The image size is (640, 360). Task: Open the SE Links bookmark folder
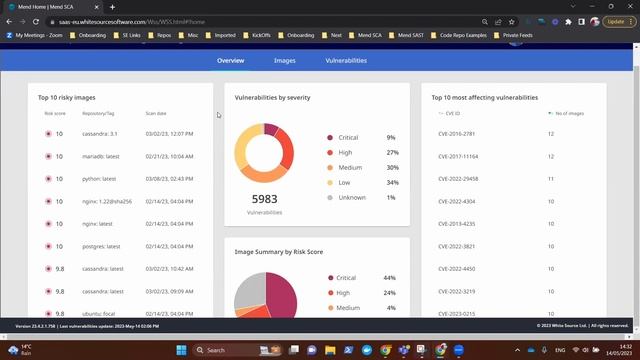click(127, 36)
